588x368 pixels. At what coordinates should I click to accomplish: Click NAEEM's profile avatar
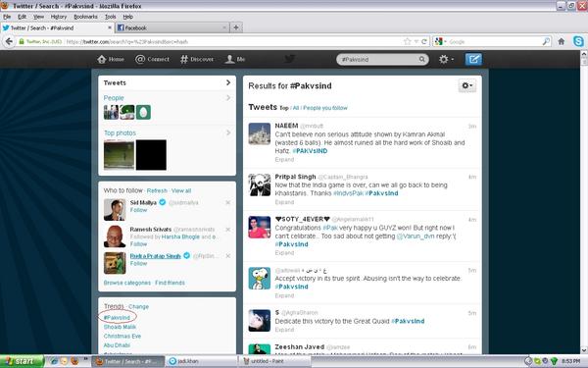(259, 133)
